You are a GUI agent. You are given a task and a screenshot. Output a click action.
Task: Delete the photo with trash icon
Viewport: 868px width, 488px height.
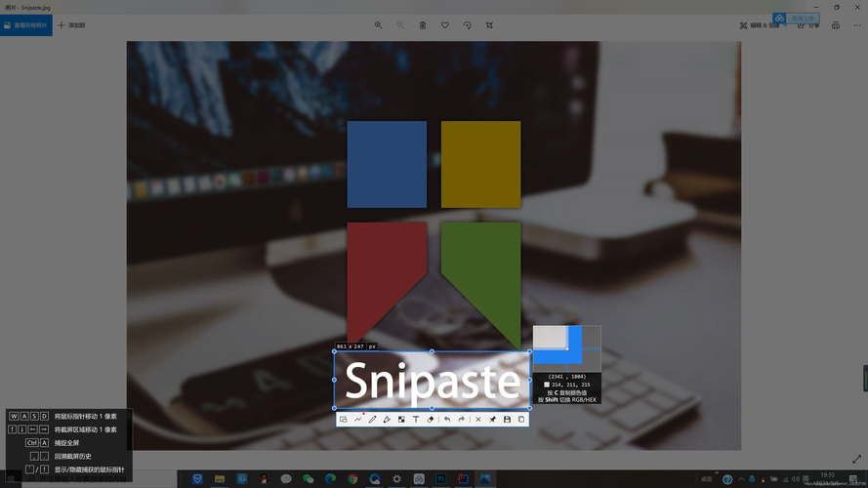pyautogui.click(x=423, y=25)
